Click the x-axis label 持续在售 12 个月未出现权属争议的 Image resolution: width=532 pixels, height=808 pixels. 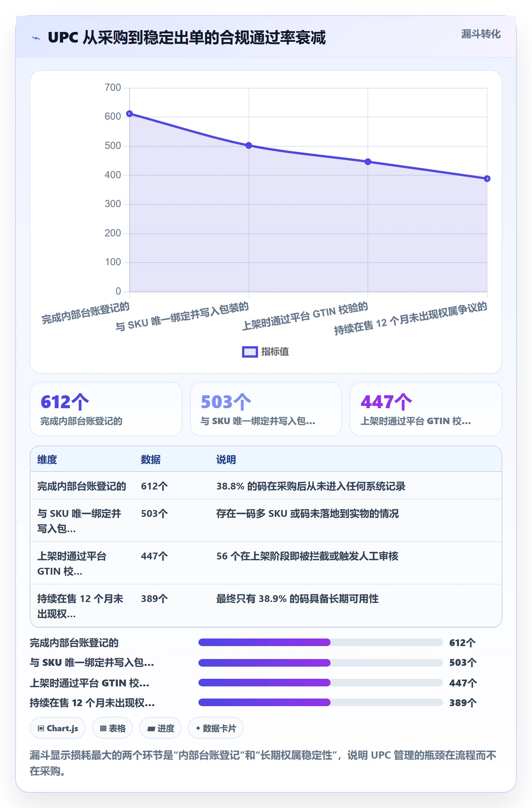coord(410,318)
